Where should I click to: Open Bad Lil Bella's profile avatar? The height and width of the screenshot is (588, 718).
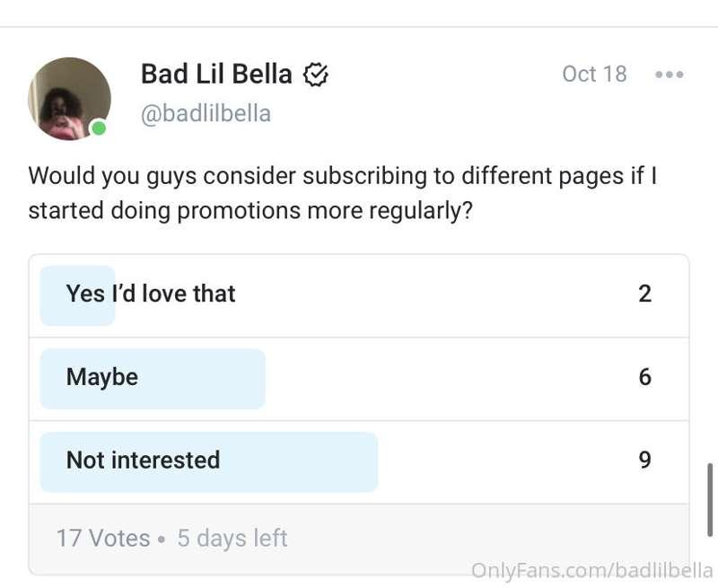point(70,99)
